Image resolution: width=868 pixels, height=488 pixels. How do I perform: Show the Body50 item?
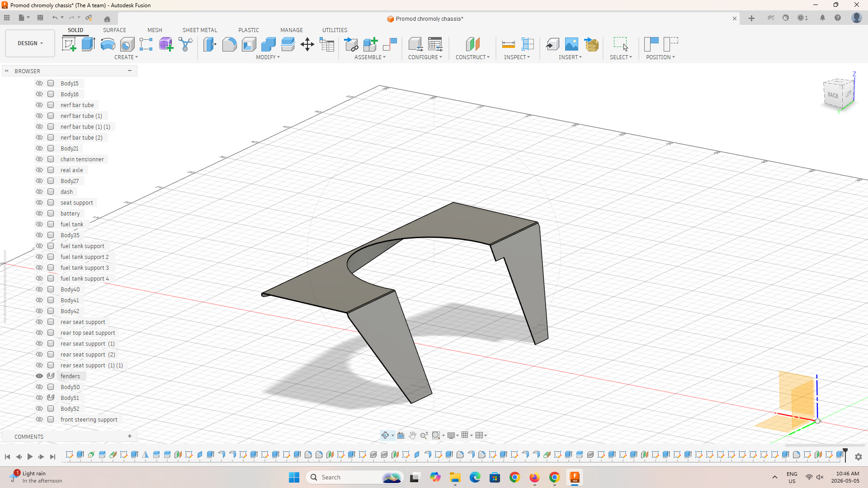click(x=39, y=387)
